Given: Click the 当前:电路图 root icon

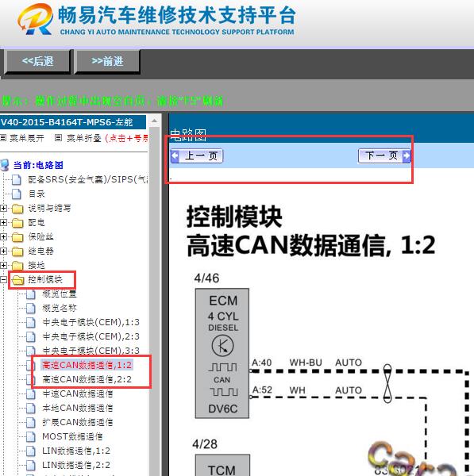Looking at the screenshot, I should (5, 165).
